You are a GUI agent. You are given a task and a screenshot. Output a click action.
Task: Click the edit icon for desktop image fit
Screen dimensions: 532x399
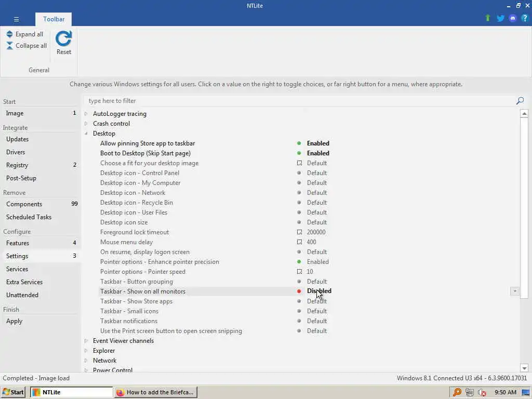coord(299,163)
